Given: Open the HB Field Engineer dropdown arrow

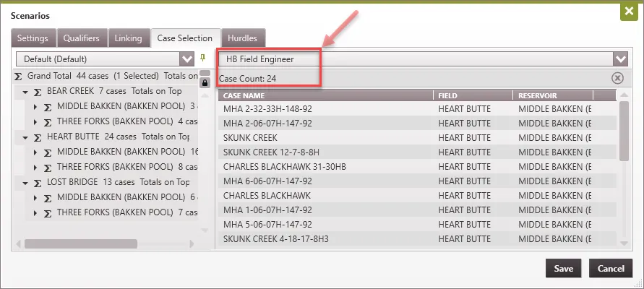Looking at the screenshot, I should click(x=619, y=59).
